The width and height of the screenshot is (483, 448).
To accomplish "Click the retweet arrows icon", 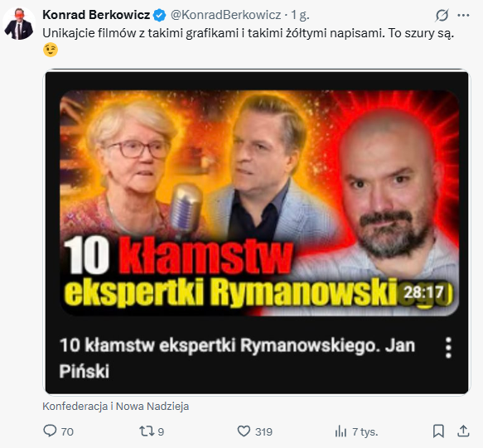I will pos(147,431).
